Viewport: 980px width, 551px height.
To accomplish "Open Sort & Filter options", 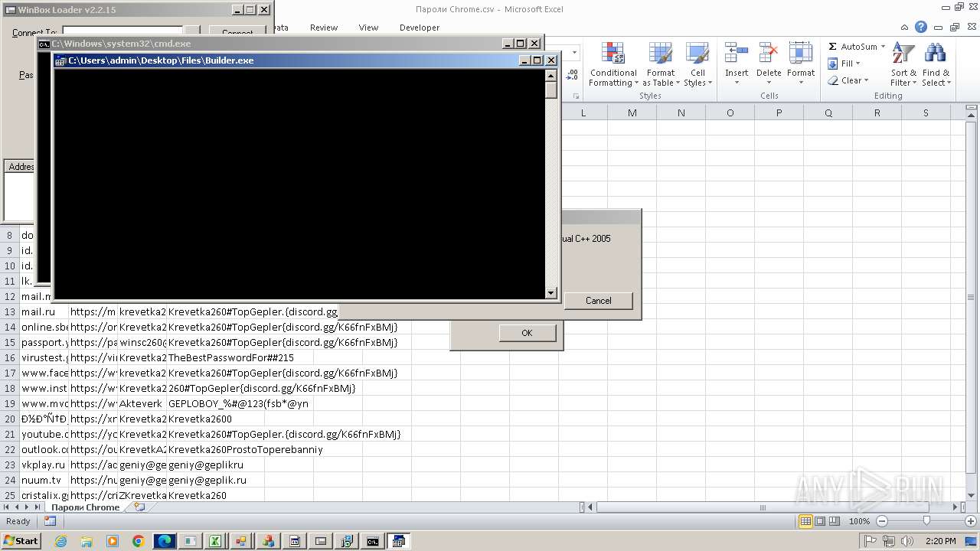I will click(904, 64).
